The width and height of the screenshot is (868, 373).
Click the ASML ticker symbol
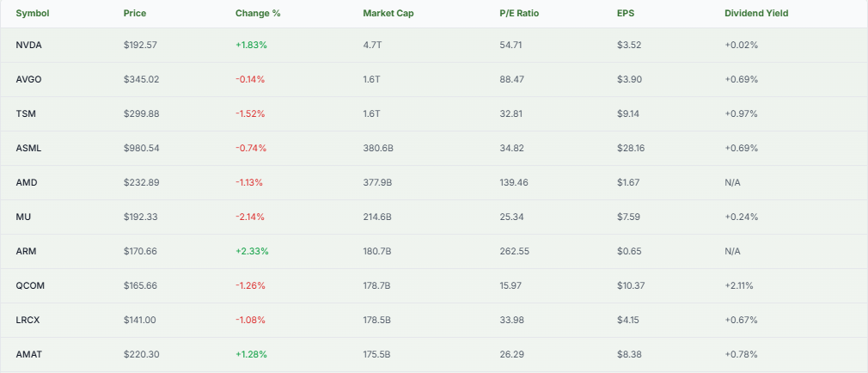(x=28, y=148)
